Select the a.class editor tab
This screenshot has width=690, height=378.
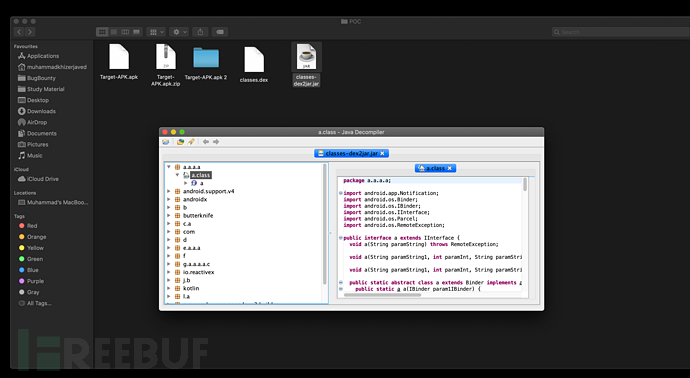tap(435, 168)
